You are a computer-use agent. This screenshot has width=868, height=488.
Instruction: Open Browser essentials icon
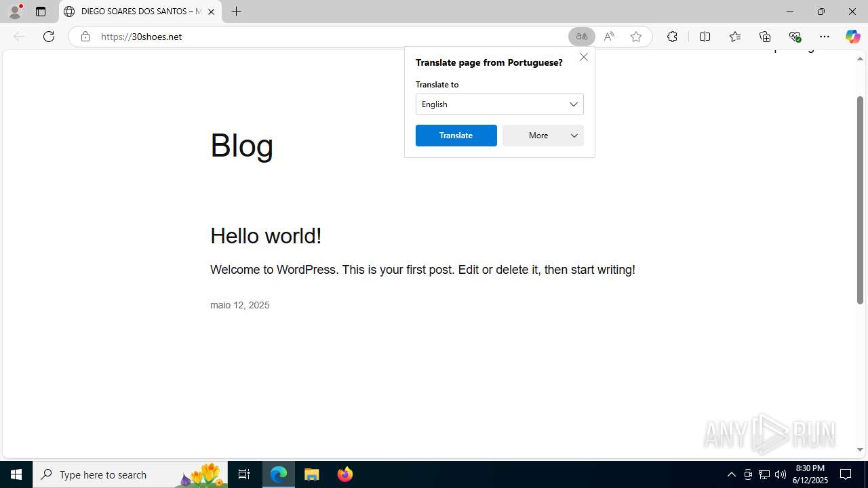click(x=795, y=37)
